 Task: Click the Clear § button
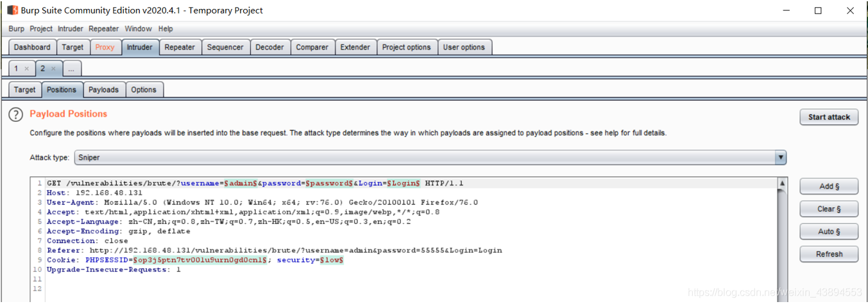point(829,209)
